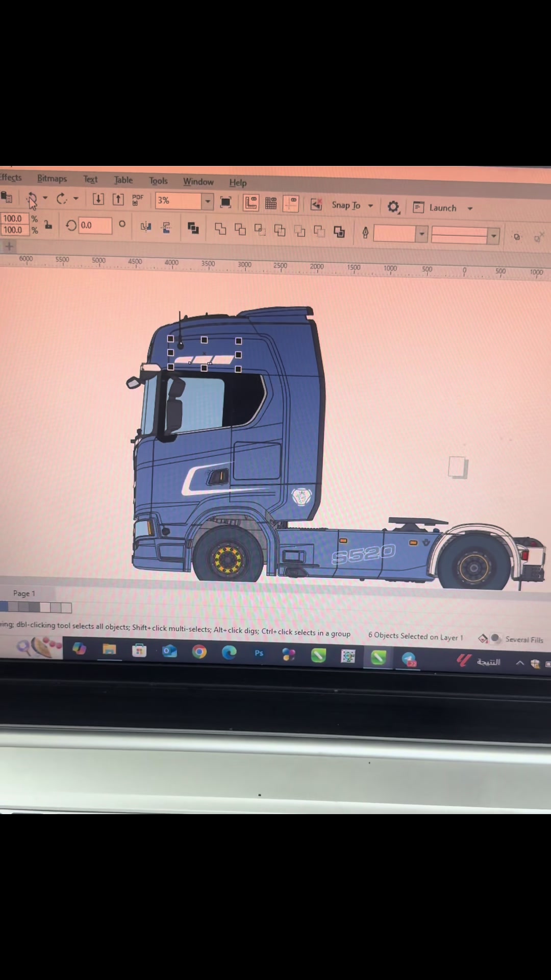
Task: Click the fill bucket icon in status bar
Action: pos(483,638)
